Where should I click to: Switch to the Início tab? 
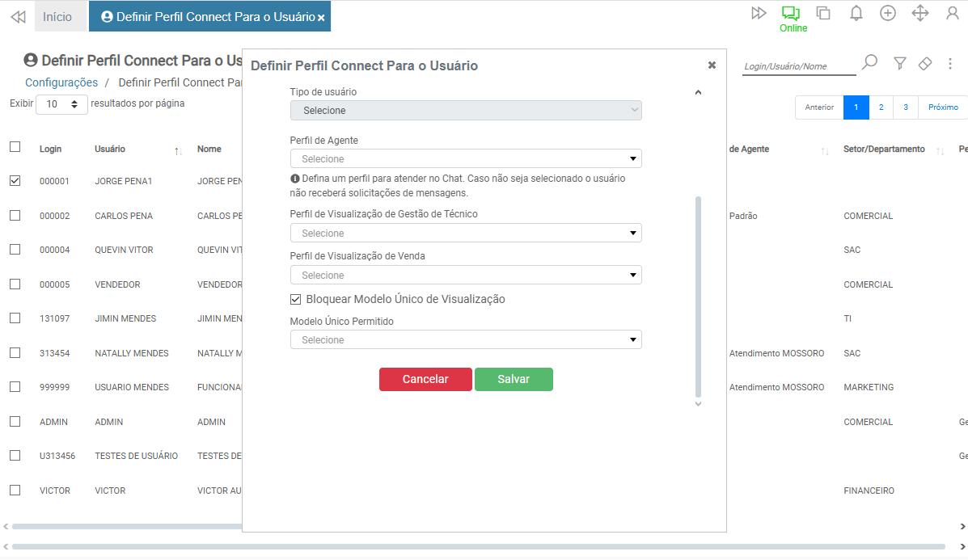click(57, 17)
